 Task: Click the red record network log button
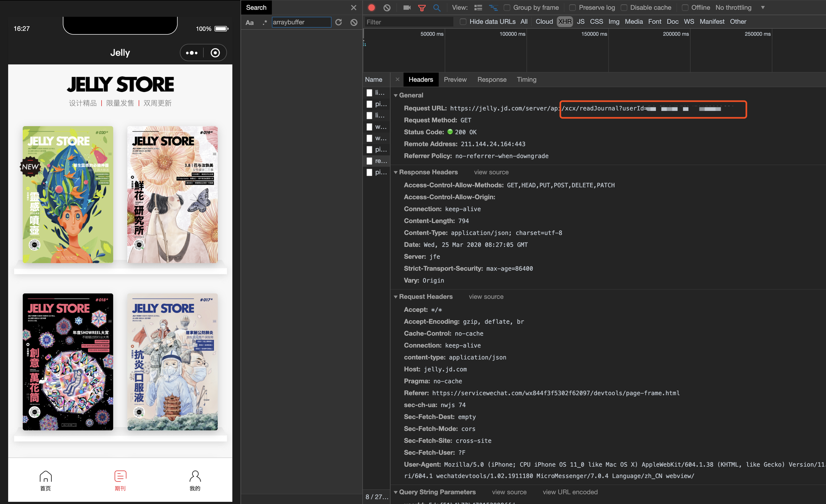pos(371,7)
